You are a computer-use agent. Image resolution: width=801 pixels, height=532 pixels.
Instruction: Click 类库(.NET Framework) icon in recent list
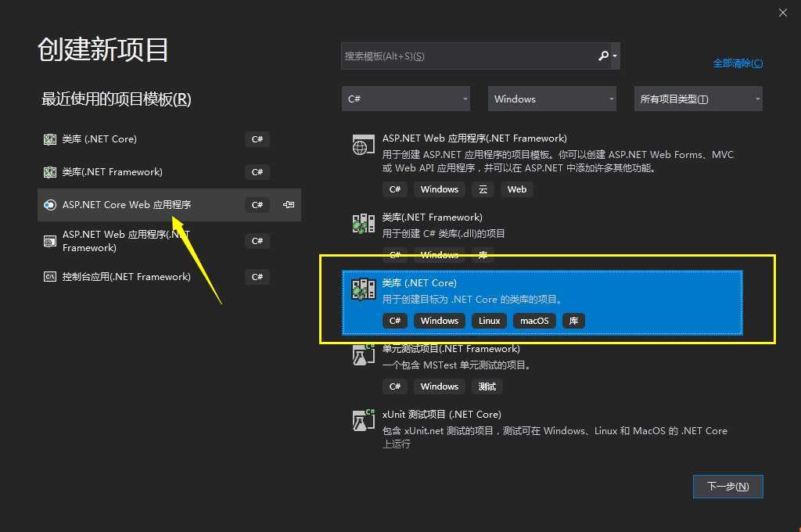(x=50, y=172)
